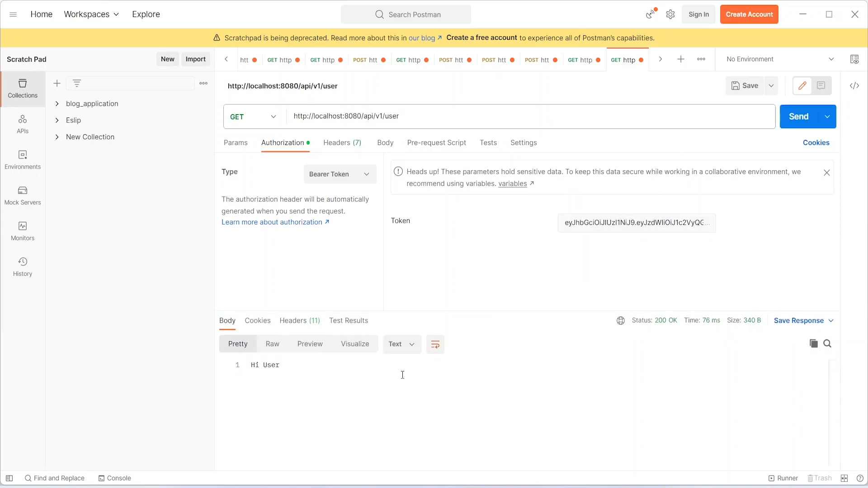Open Send options dropdown arrow
This screenshot has height=488, width=868.
coord(827,117)
